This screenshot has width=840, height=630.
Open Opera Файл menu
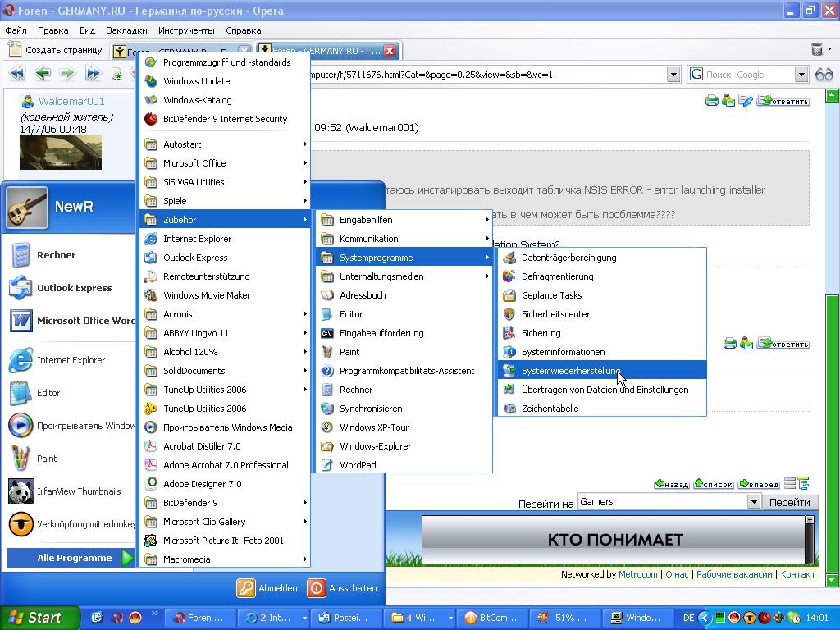16,30
